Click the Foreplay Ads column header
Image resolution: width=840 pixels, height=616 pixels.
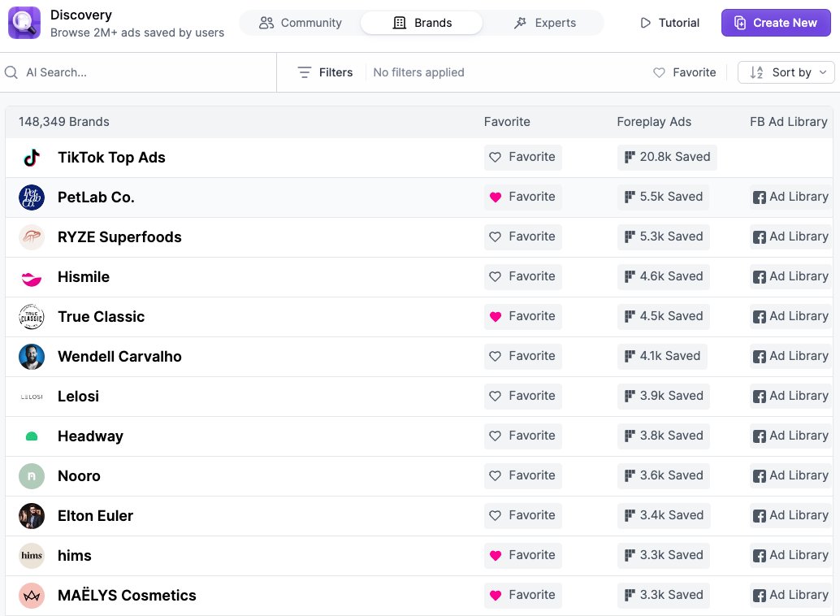point(654,122)
